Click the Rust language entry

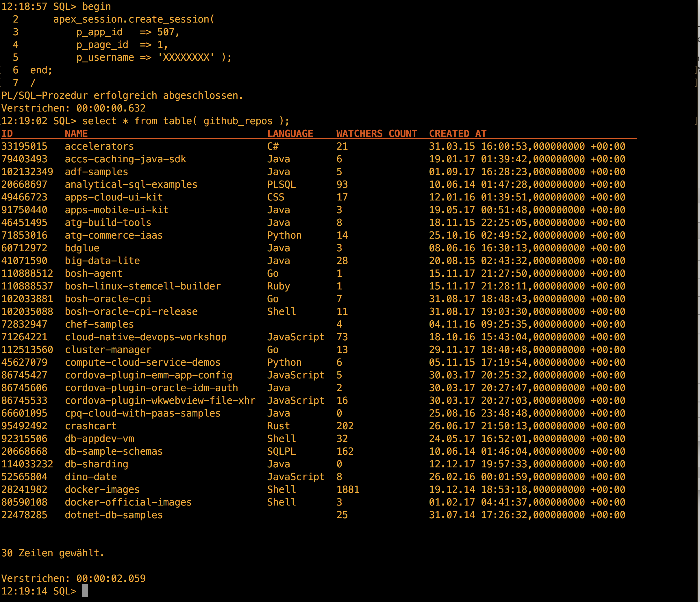278,426
